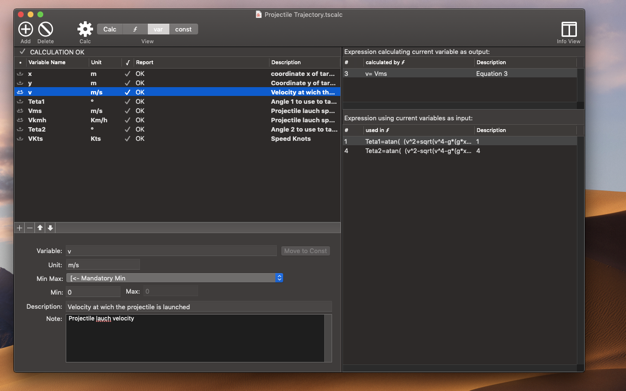This screenshot has width=626, height=391.
Task: Click the Description column header in variable list
Action: [x=304, y=62]
